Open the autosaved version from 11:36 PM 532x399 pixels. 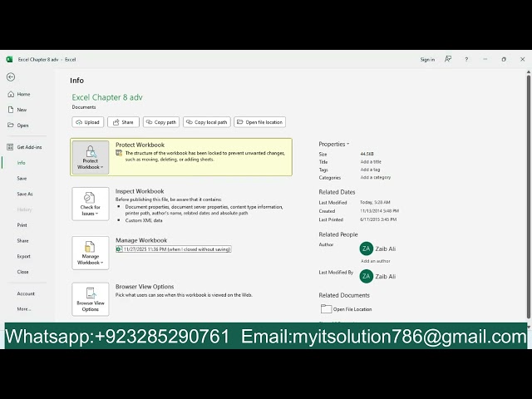174,249
